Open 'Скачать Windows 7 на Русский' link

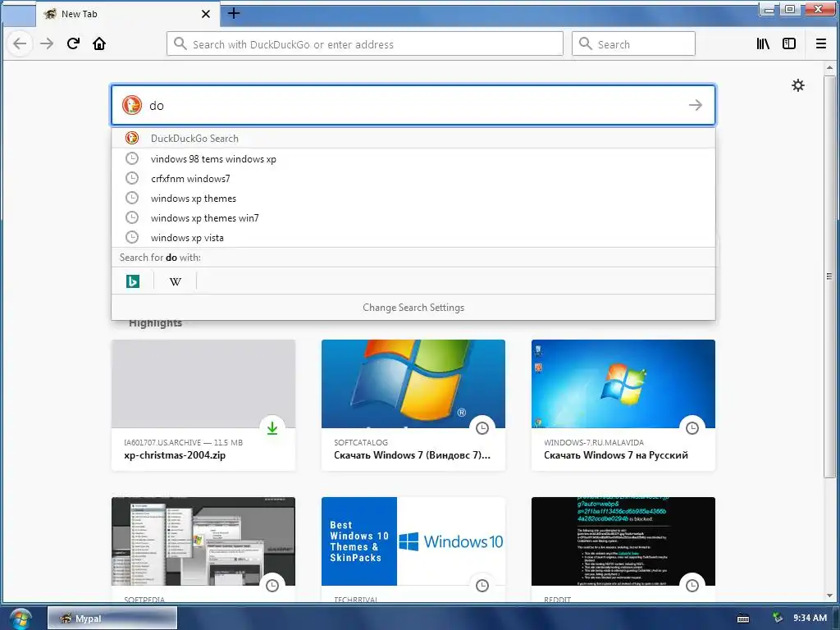[615, 455]
